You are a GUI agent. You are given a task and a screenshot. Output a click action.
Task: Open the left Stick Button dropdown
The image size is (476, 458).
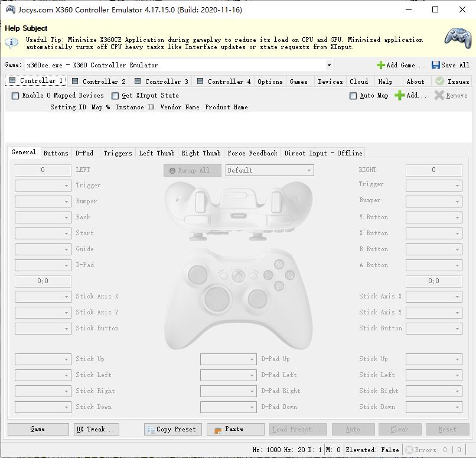[x=43, y=329]
